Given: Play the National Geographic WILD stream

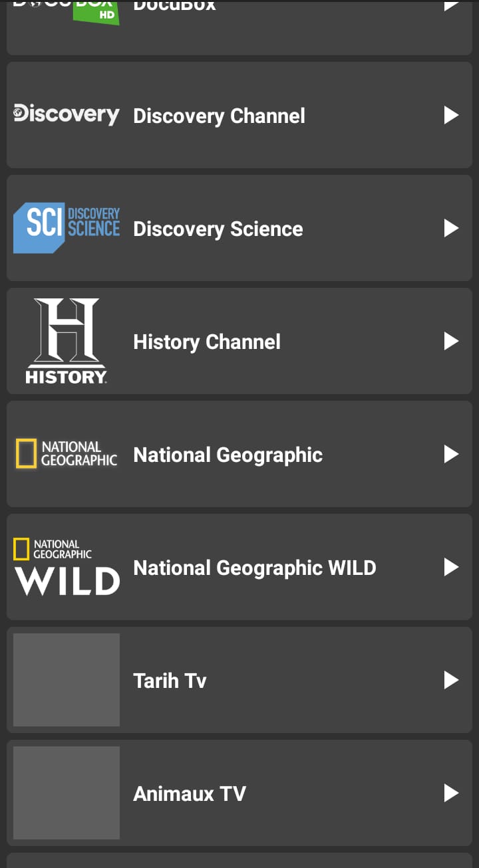Looking at the screenshot, I should 451,567.
